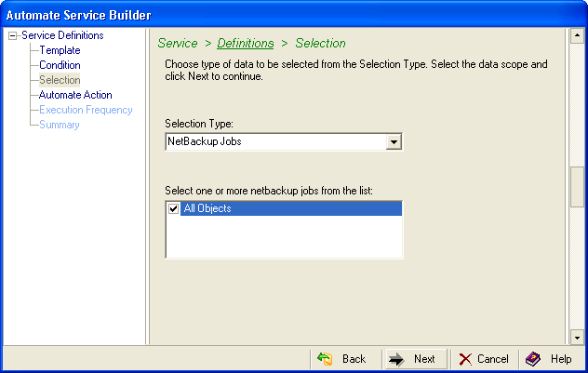
Task: Click the Service Definitions root label
Action: pos(62,35)
